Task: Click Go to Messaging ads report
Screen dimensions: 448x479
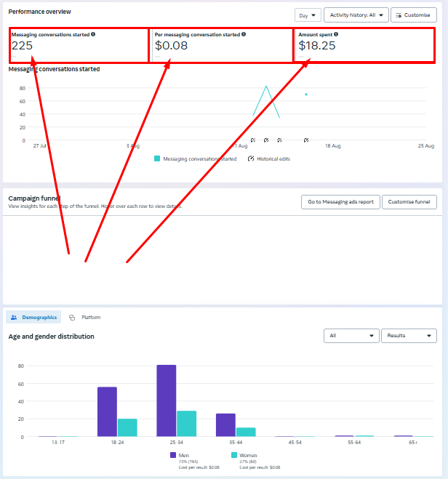Action: pos(340,202)
